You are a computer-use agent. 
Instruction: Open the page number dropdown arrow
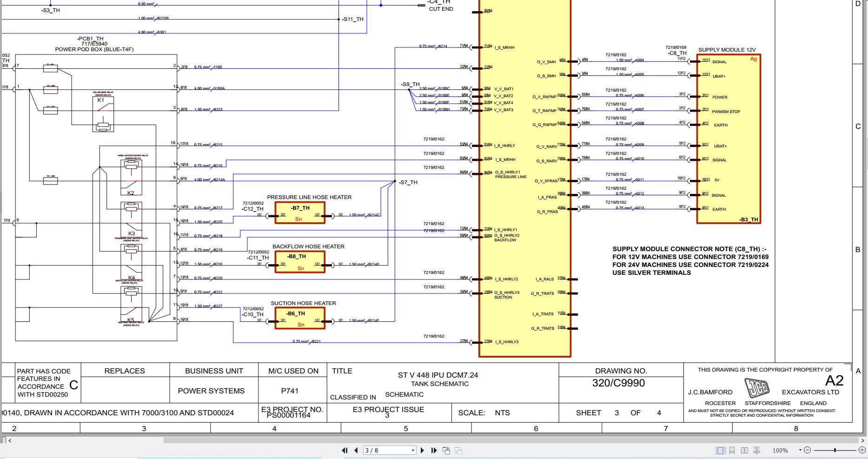coord(413,450)
